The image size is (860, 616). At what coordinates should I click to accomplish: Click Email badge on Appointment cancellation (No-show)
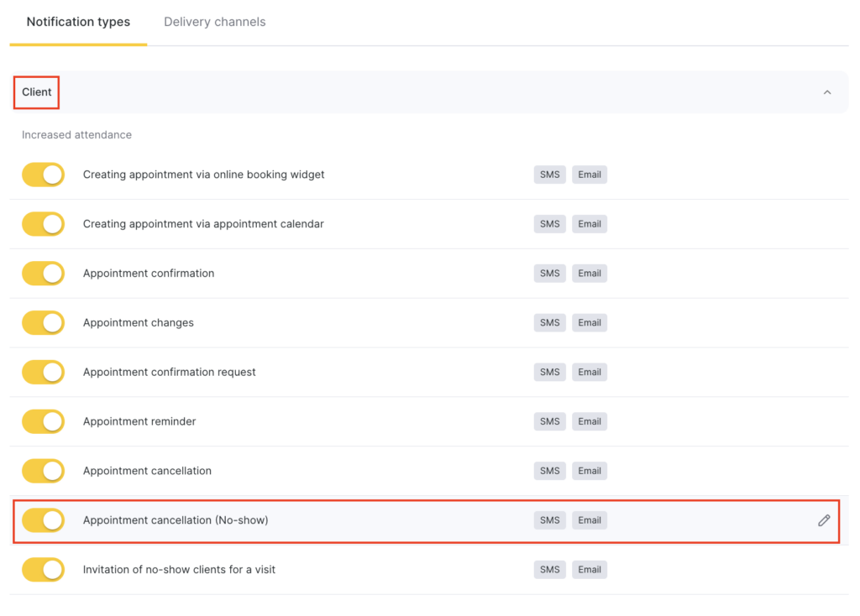tap(589, 520)
